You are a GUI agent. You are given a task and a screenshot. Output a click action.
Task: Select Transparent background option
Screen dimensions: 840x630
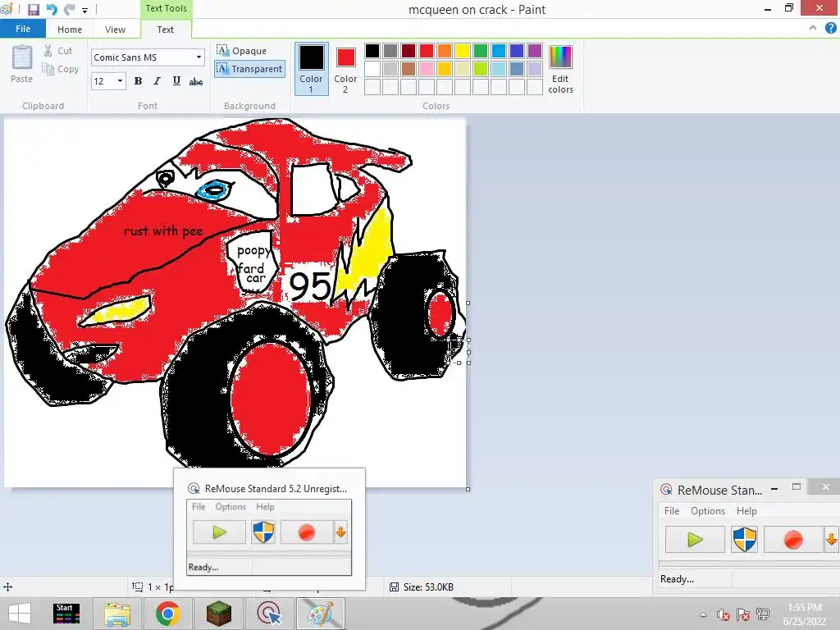(x=249, y=69)
